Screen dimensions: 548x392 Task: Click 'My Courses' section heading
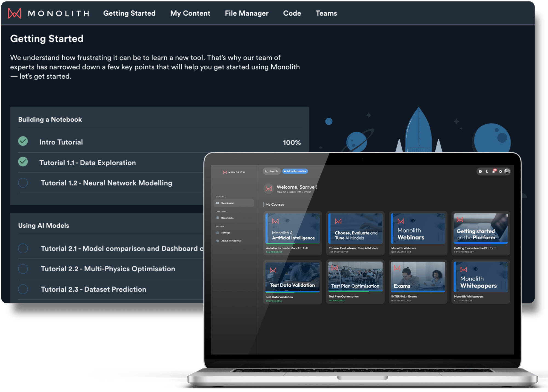click(275, 204)
